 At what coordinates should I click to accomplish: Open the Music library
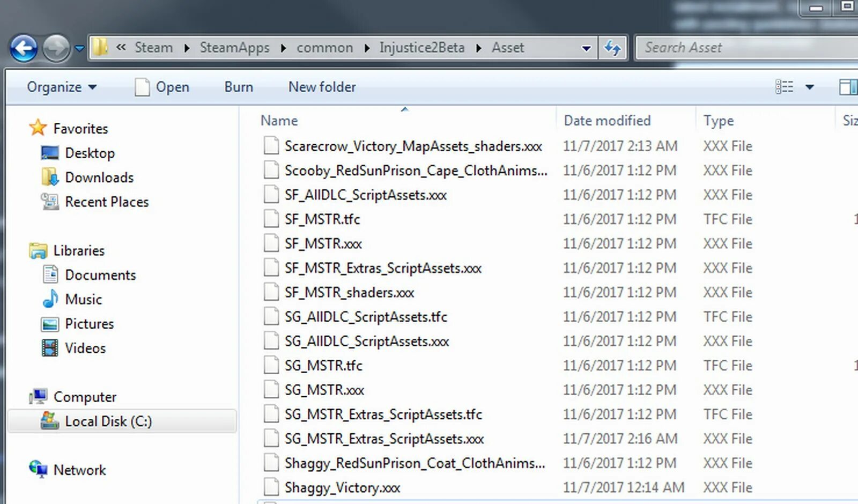click(x=83, y=299)
